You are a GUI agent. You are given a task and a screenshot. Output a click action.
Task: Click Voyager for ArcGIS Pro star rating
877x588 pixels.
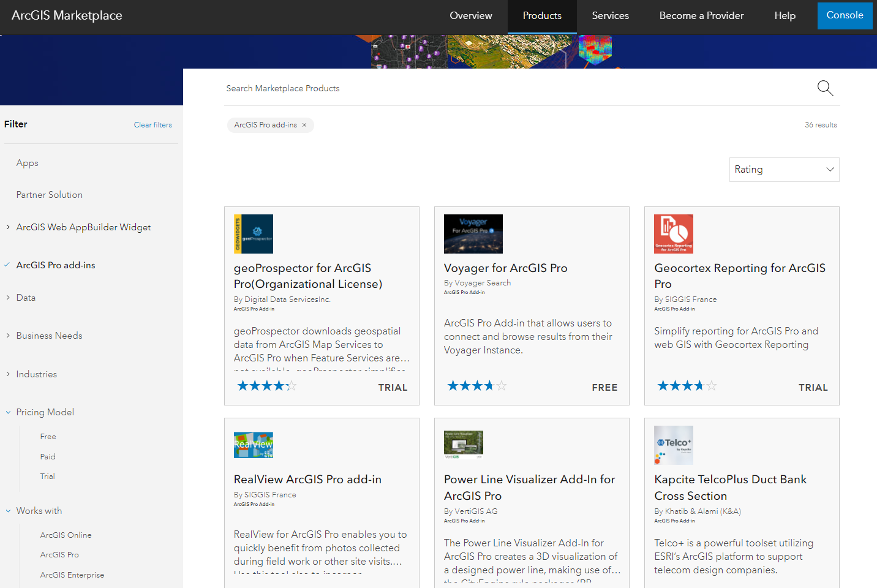[477, 386]
